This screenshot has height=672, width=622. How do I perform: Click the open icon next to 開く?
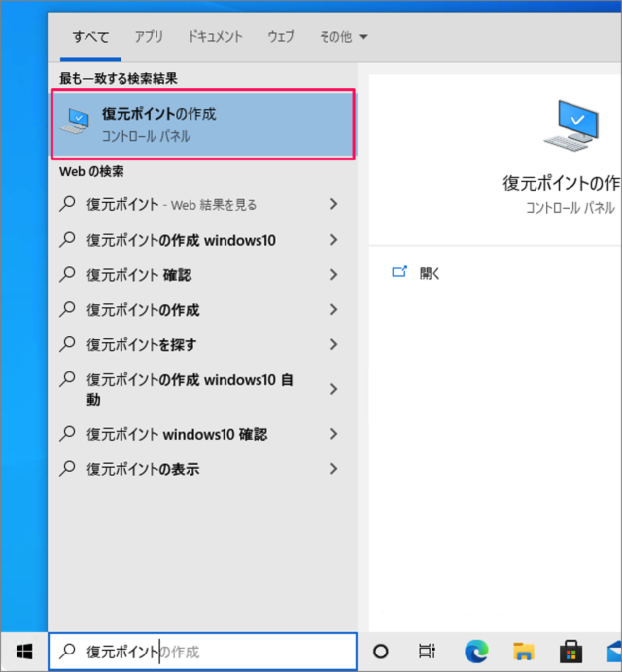point(399,272)
